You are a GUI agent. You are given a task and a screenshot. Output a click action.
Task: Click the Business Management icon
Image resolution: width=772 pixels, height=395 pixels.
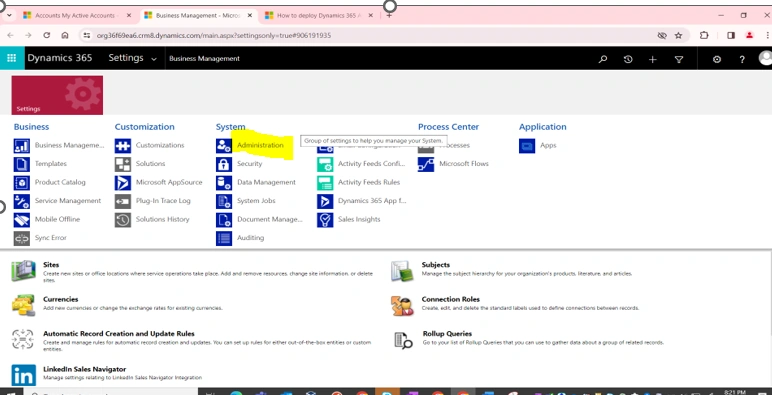[22, 146]
